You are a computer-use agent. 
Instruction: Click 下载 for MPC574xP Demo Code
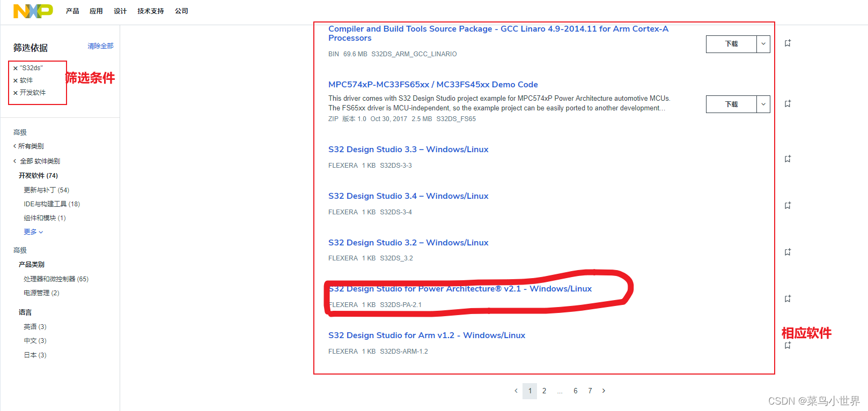tap(731, 104)
